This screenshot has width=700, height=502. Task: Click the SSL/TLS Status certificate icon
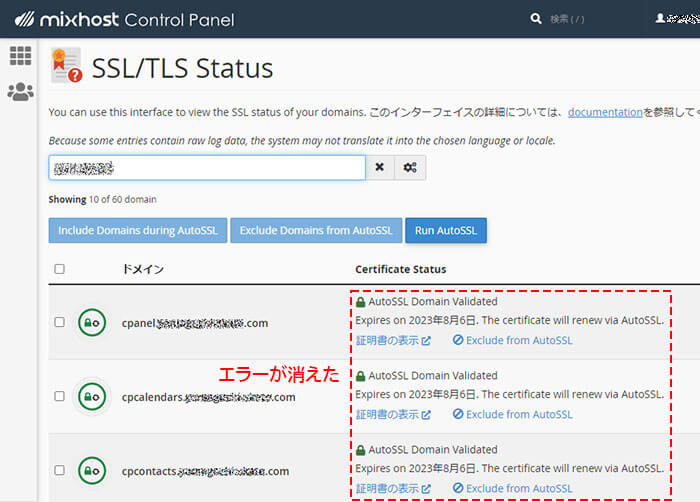(x=66, y=65)
